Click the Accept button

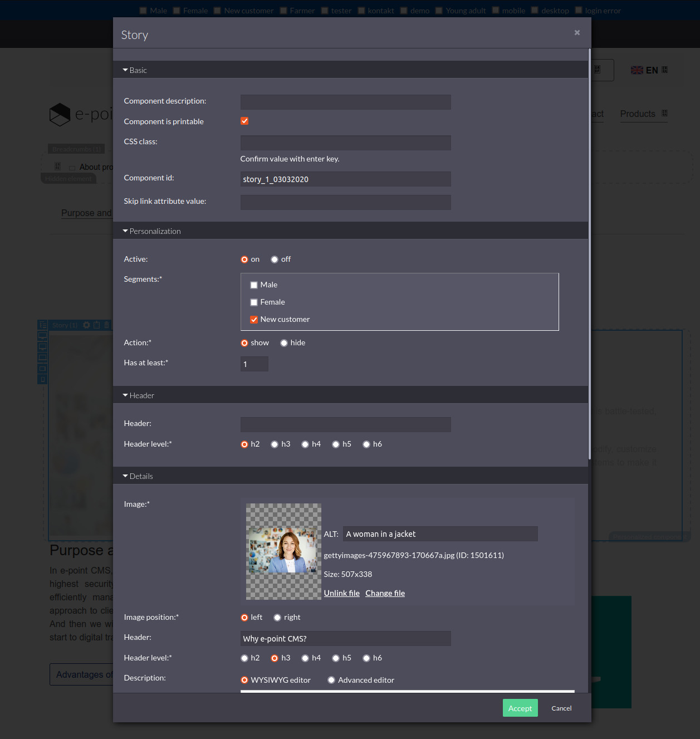click(x=520, y=708)
